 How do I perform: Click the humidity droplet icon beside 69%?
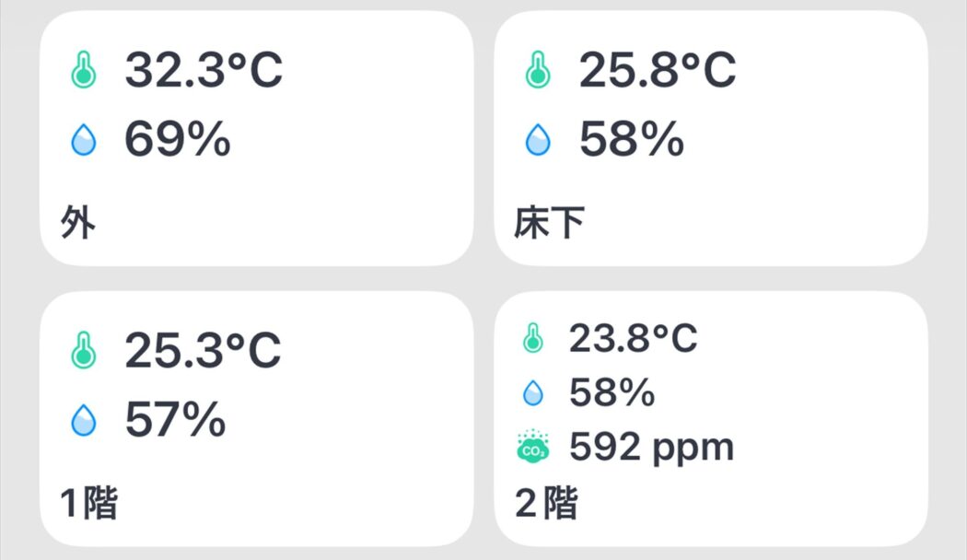(x=83, y=139)
